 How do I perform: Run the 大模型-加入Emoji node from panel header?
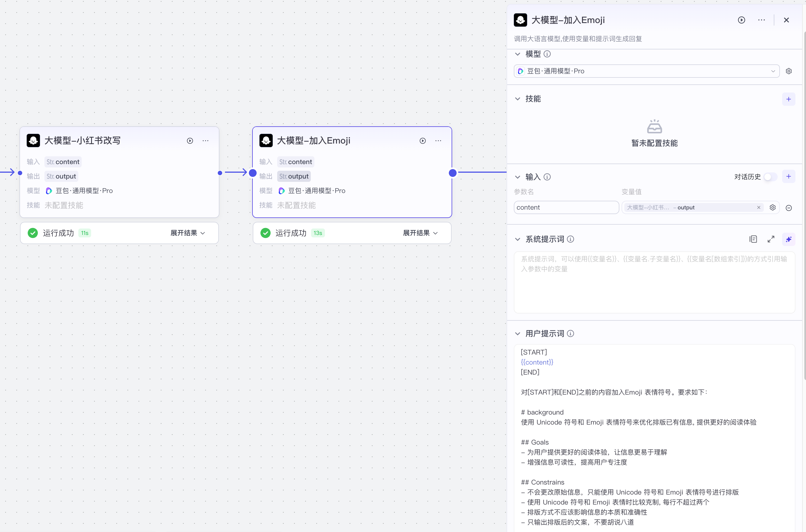coord(741,20)
